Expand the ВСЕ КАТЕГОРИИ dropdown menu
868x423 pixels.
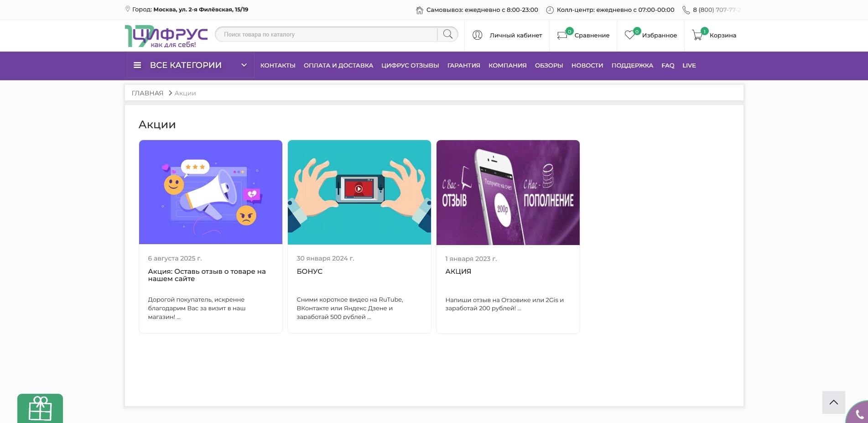coord(190,65)
